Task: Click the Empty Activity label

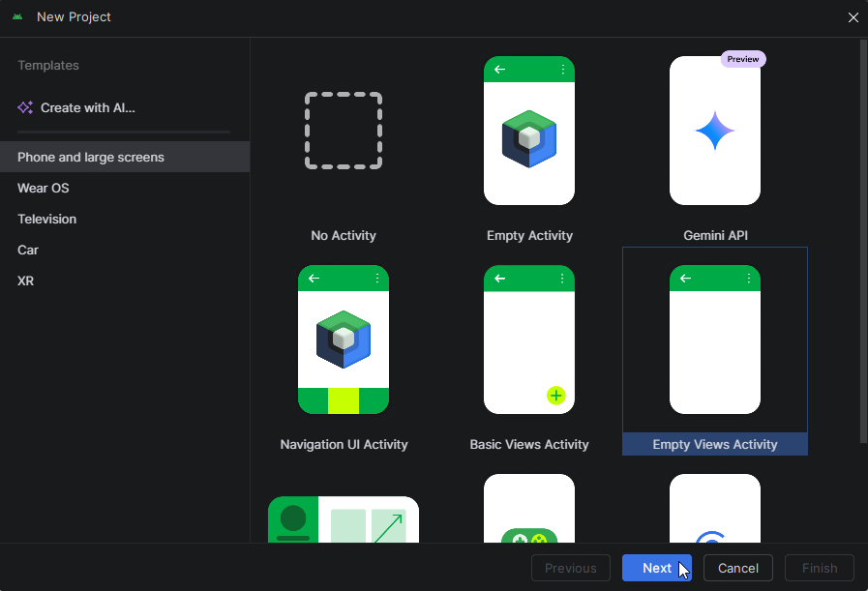Action: (x=529, y=236)
